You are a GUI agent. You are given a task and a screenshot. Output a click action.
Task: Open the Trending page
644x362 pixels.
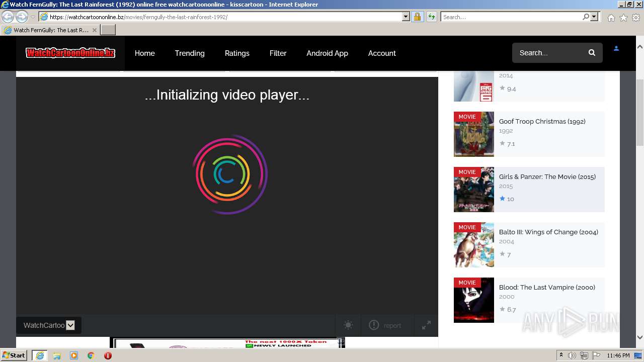(190, 53)
